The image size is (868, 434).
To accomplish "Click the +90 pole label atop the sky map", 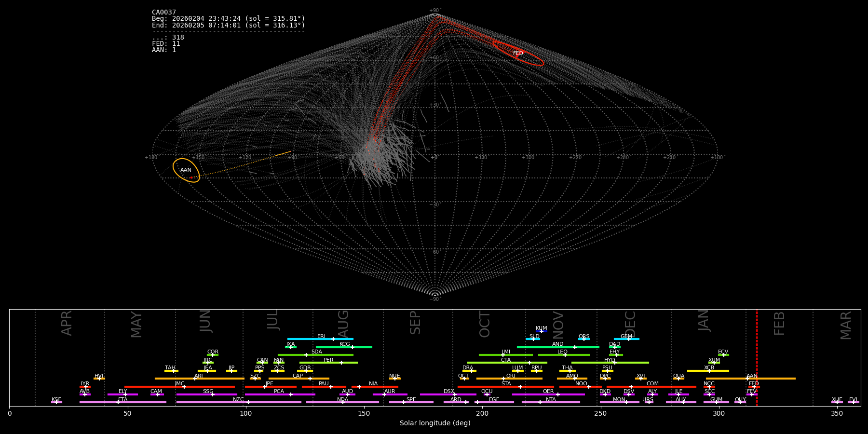I will (434, 11).
